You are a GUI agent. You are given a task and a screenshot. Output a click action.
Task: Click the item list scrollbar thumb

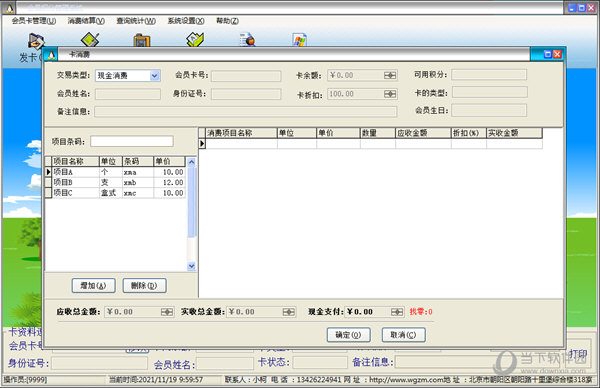192,202
